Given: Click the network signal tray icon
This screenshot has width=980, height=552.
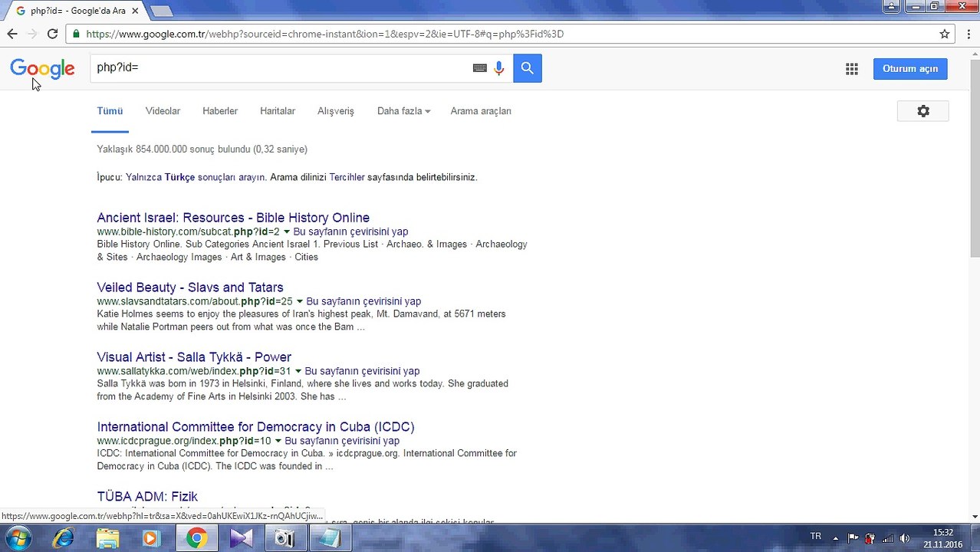Looking at the screenshot, I should click(x=887, y=538).
